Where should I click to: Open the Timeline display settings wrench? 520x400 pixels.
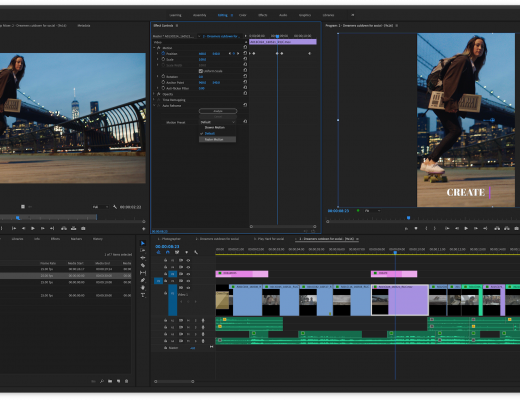(x=196, y=252)
